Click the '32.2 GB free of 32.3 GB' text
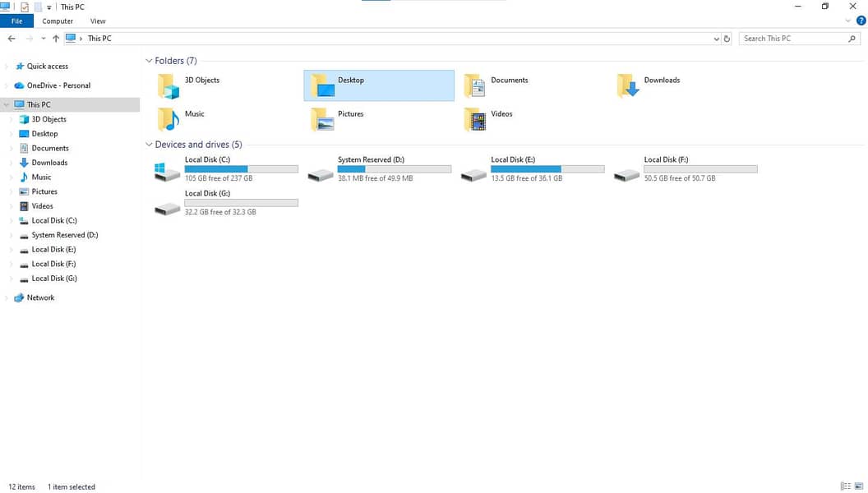Viewport: 868px width, 493px height. coord(220,212)
